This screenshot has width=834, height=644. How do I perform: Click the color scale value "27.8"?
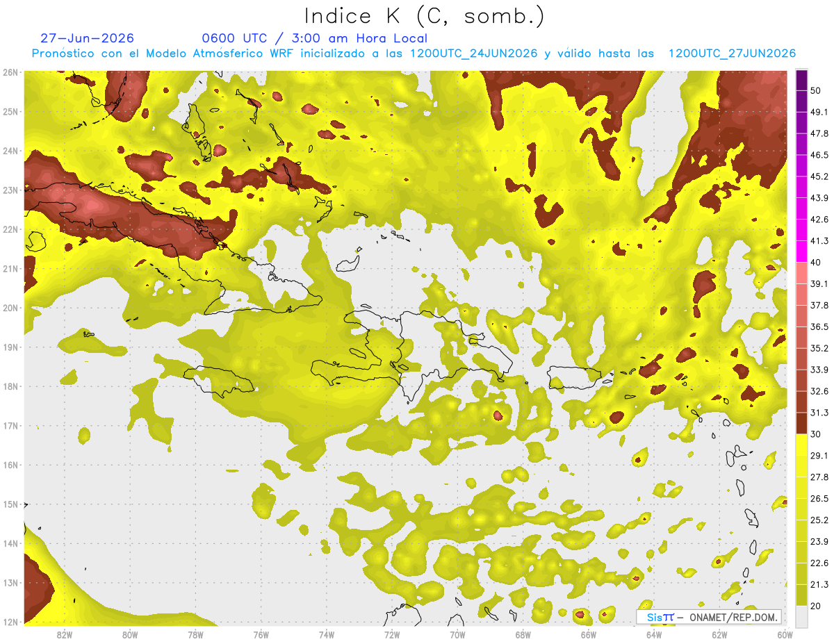coord(819,477)
